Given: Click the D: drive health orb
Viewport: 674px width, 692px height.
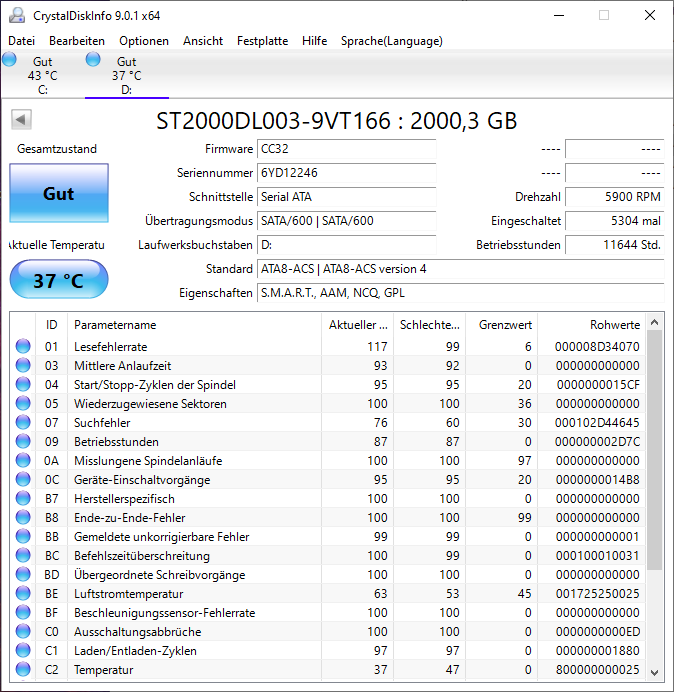Looking at the screenshot, I should 93,59.
